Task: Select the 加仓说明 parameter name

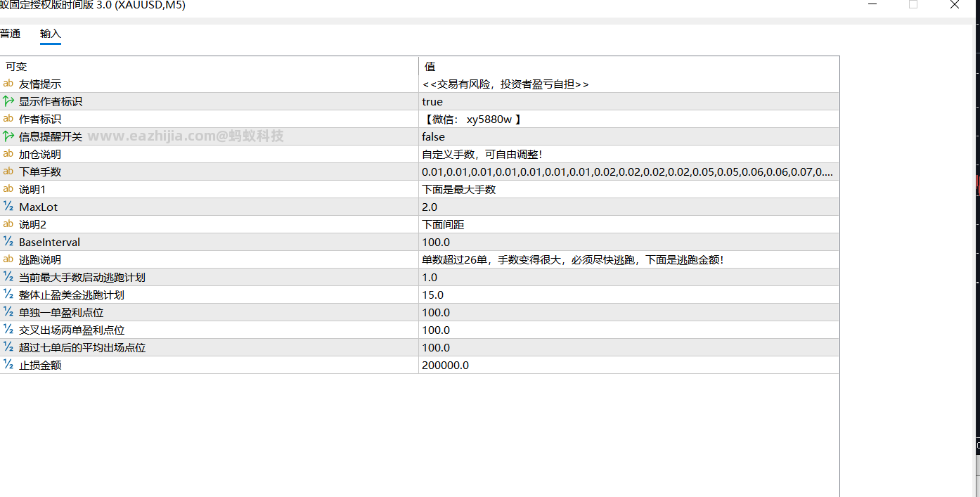Action: (x=40, y=154)
